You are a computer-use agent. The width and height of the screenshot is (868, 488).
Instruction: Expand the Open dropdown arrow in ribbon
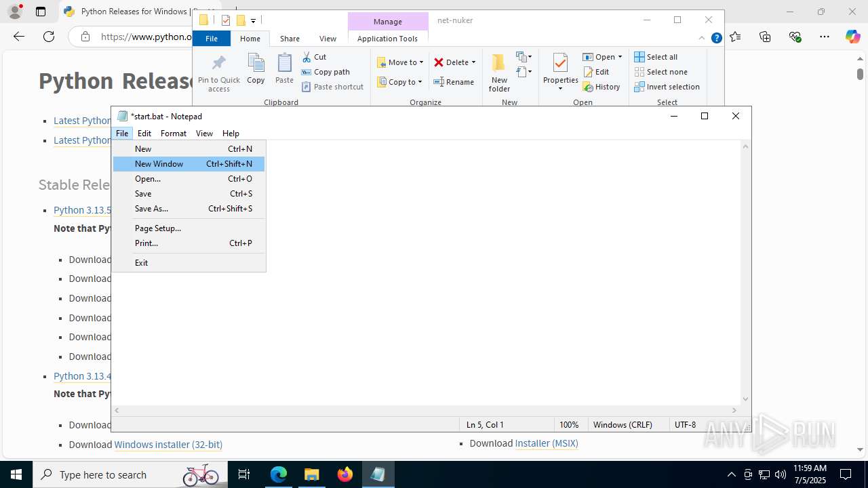[620, 57]
